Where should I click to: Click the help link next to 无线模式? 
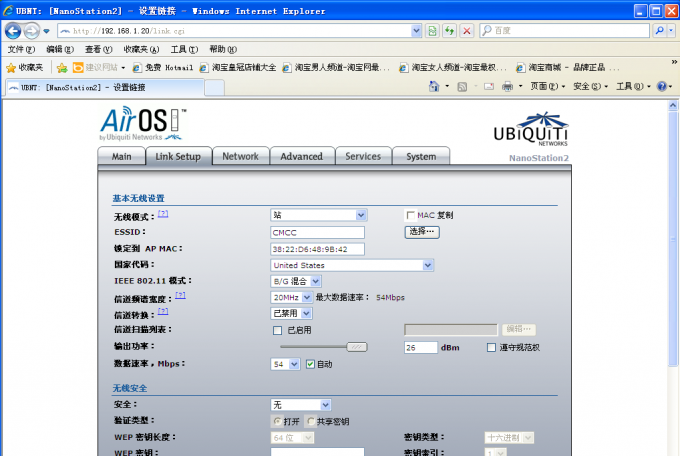pos(163,213)
